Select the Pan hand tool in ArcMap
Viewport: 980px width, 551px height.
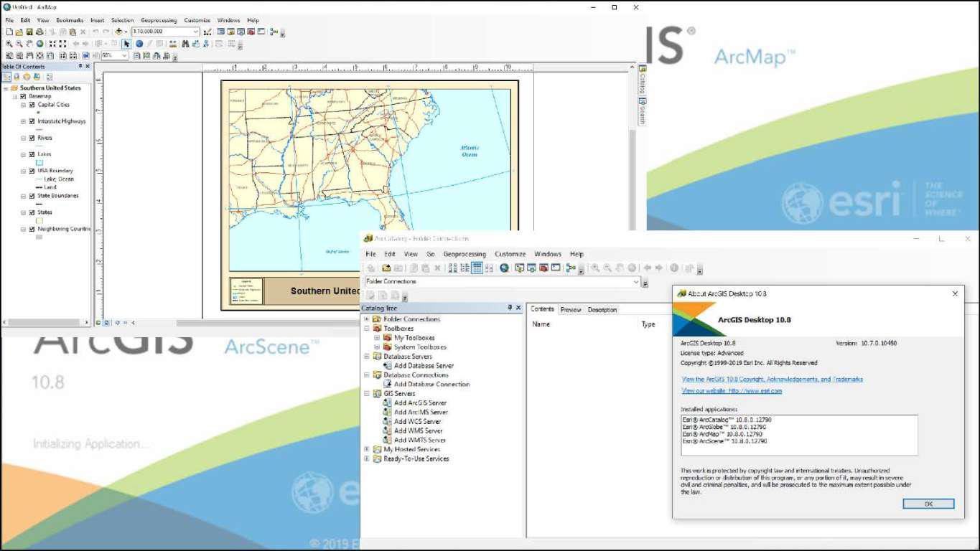(x=29, y=44)
